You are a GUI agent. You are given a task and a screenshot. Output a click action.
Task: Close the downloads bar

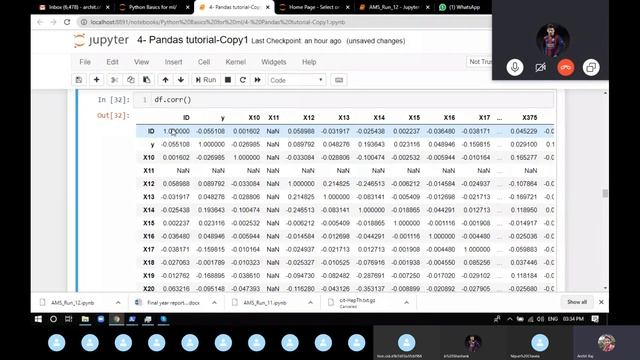pos(601,302)
